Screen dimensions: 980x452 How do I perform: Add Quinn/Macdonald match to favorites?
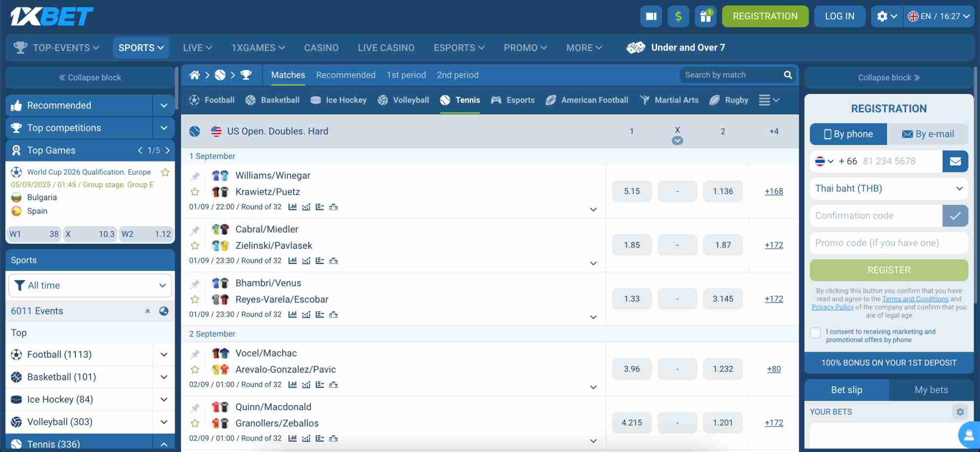click(195, 423)
